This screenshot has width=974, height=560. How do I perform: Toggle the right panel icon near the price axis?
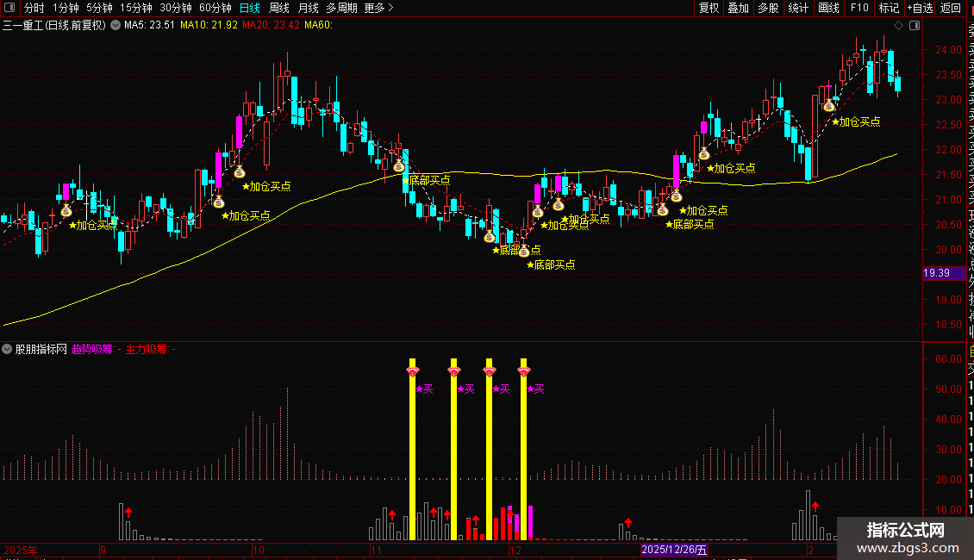(x=915, y=26)
